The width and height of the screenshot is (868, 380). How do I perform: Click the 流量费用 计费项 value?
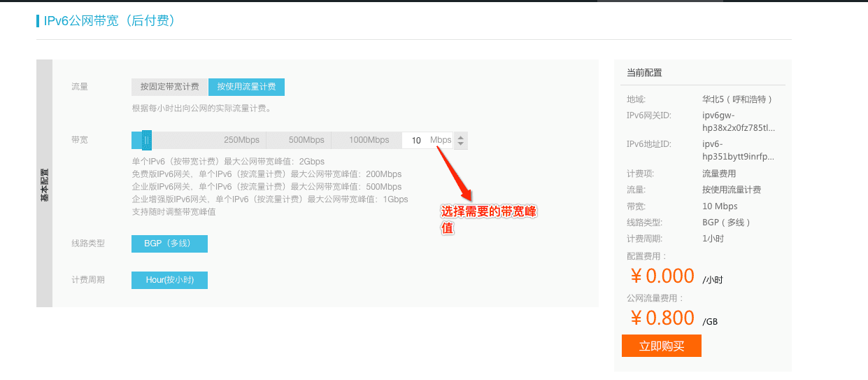point(719,174)
